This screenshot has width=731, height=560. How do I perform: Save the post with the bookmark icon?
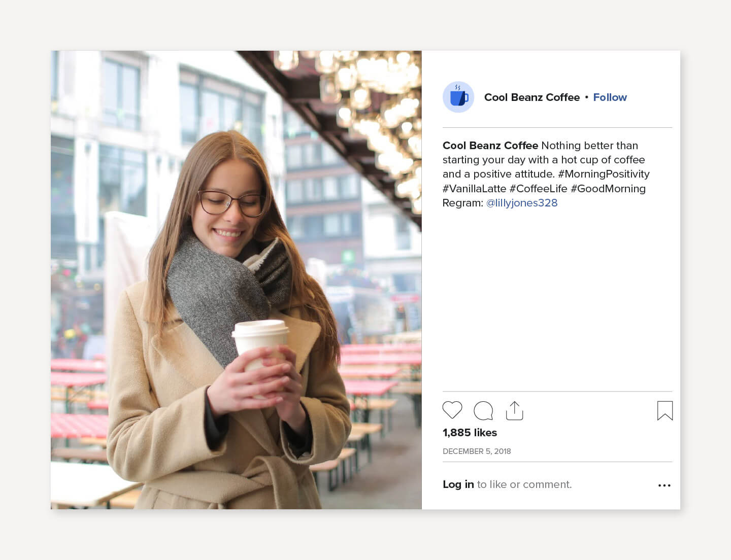tap(665, 410)
